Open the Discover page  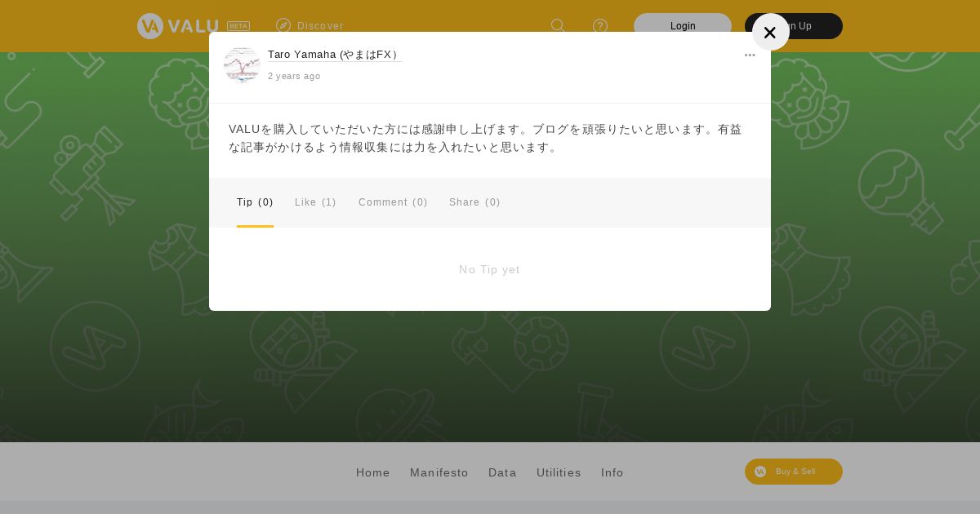(x=310, y=26)
